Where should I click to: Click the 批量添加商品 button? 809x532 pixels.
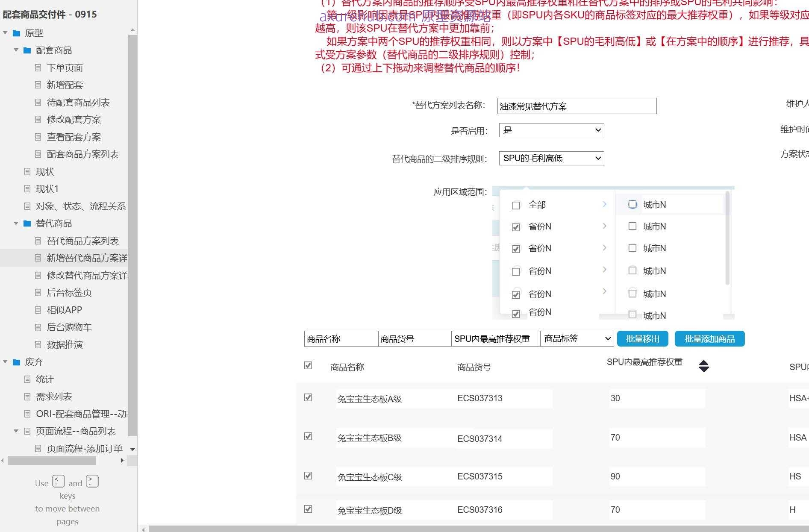(x=709, y=339)
